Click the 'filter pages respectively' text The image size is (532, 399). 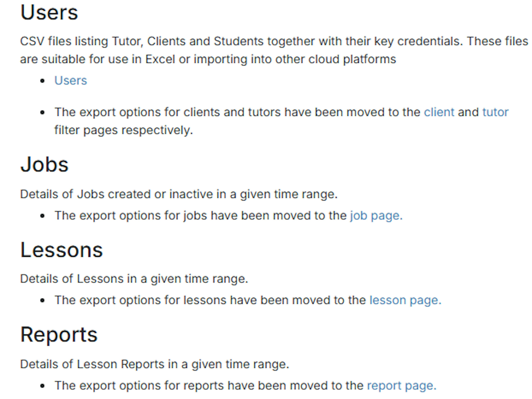[x=124, y=130]
